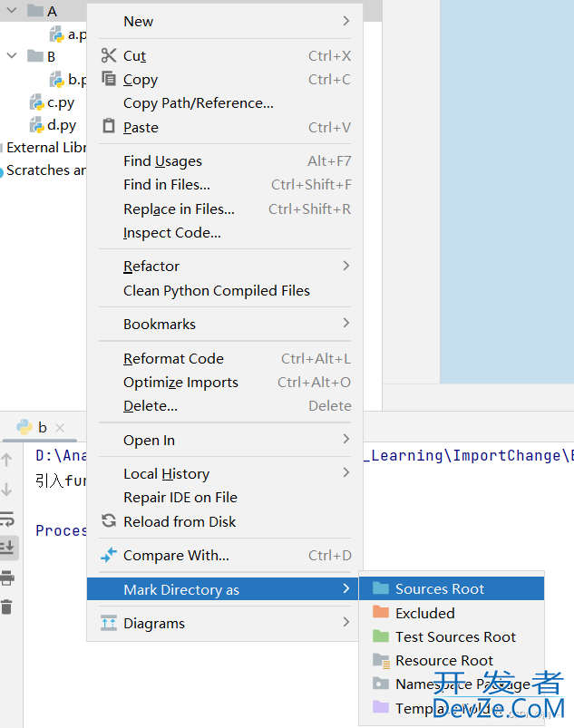Select Replace in Files... entry
Screen dimensions: 574x728
(x=225, y=209)
